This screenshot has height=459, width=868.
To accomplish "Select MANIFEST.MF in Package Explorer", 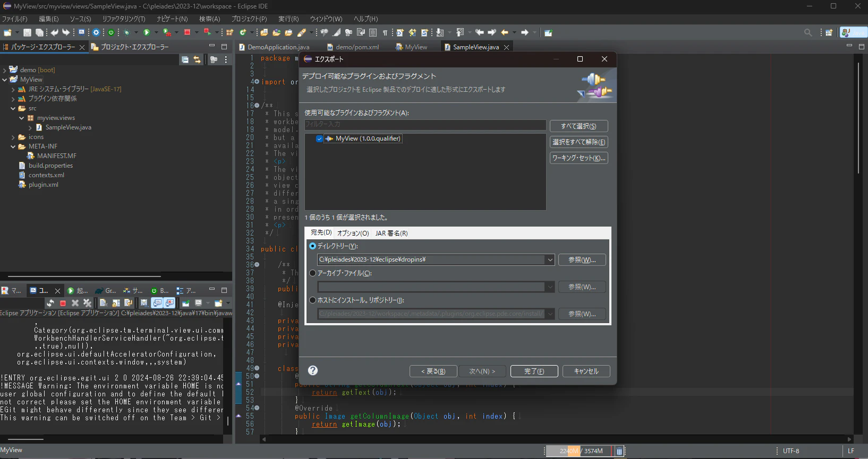I will 57,156.
